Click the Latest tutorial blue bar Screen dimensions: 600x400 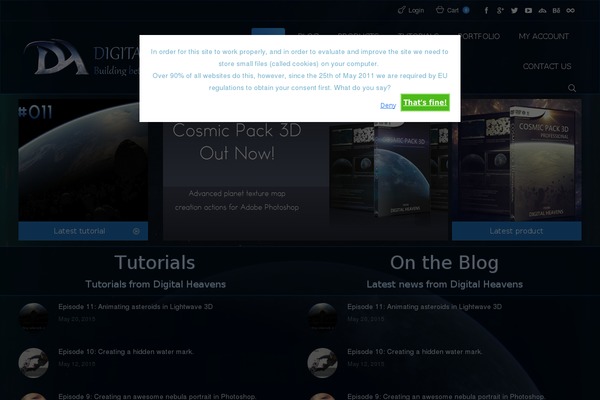point(83,231)
